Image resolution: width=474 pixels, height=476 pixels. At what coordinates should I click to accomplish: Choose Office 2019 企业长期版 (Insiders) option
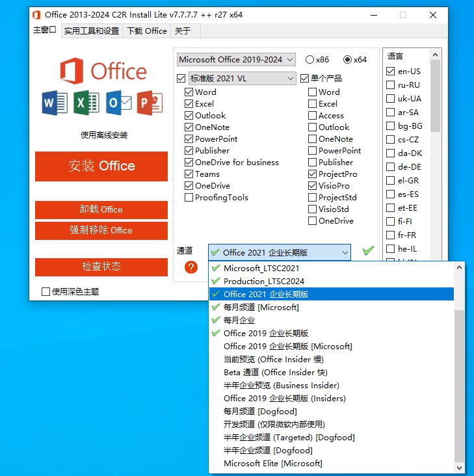(332, 399)
